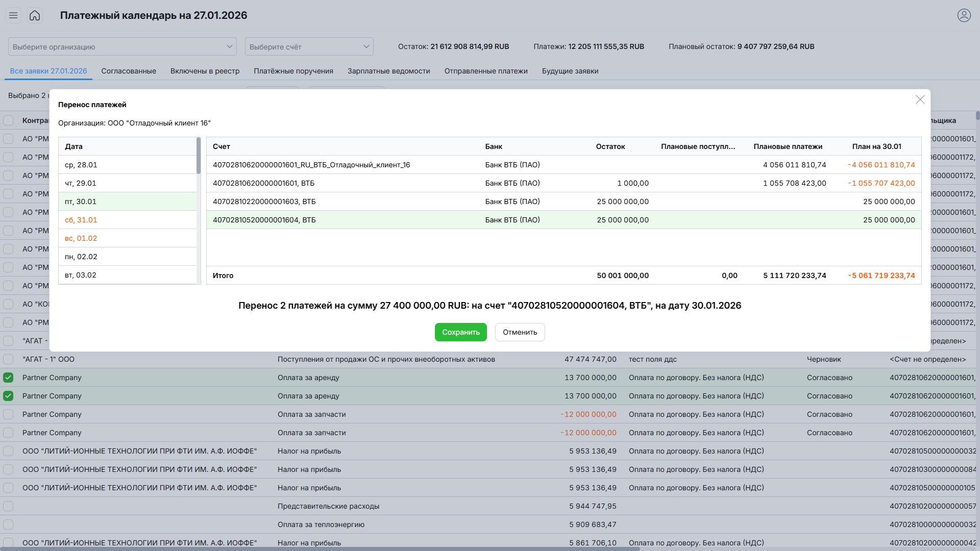Screen dimensions: 980x551
Task: Sort by План на 30.01 column header
Action: tap(876, 146)
